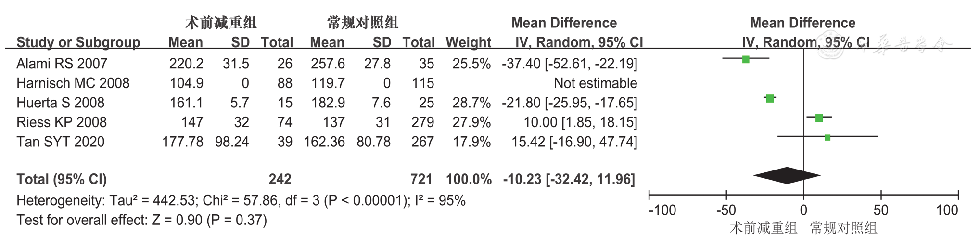Click the 常规对照组 group header
The width and height of the screenshot is (980, 236).
362,23
